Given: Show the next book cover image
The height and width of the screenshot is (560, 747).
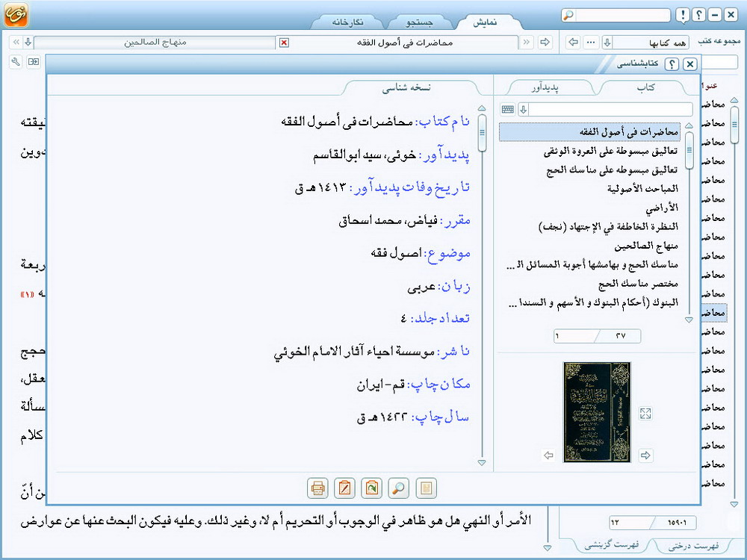Looking at the screenshot, I should pos(645,455).
